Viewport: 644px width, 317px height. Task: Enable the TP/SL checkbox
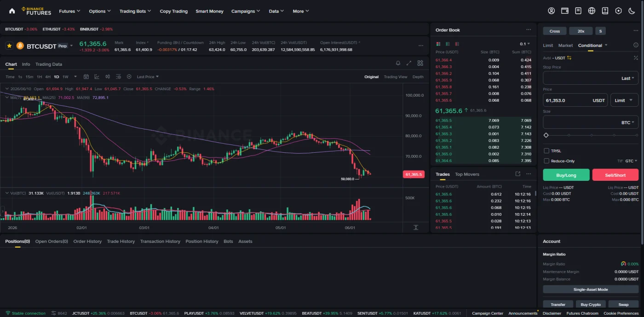546,151
